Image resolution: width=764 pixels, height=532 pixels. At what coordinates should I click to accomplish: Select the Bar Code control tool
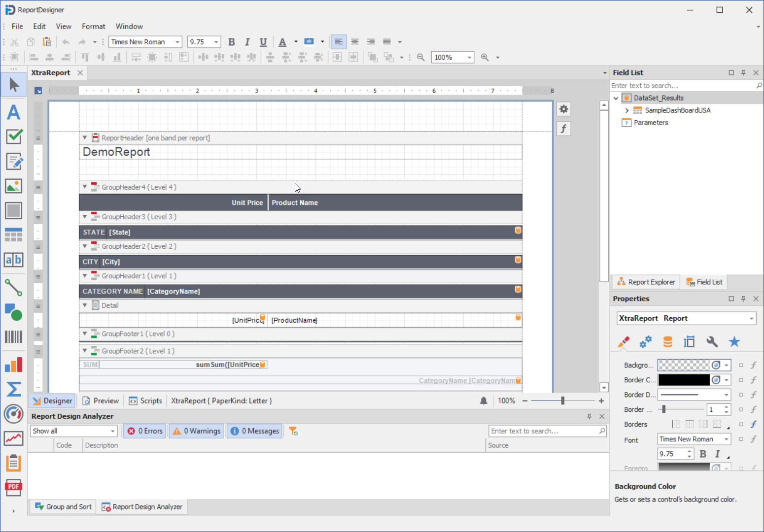[13, 337]
